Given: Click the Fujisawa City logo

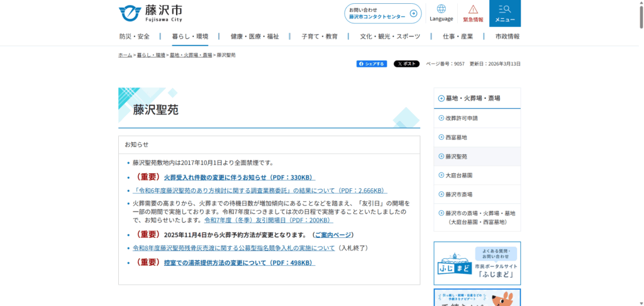Looking at the screenshot, I should pos(150,13).
